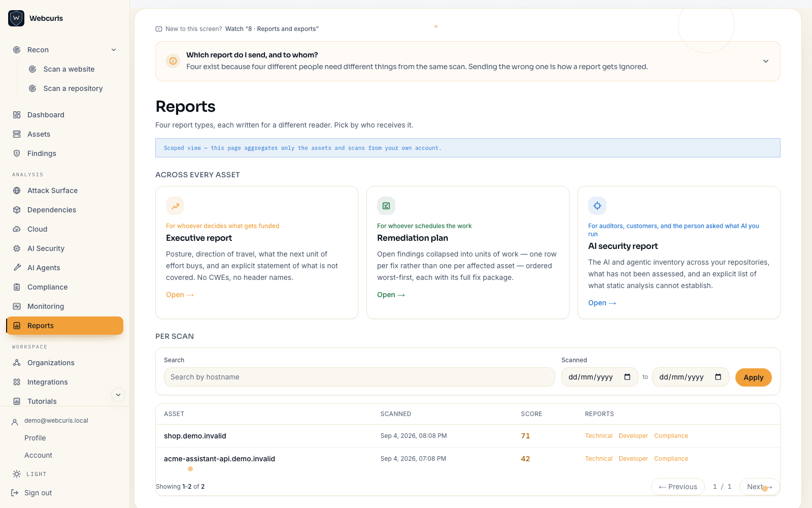Click the user avatar icon
The image size is (812, 508).
click(x=15, y=422)
